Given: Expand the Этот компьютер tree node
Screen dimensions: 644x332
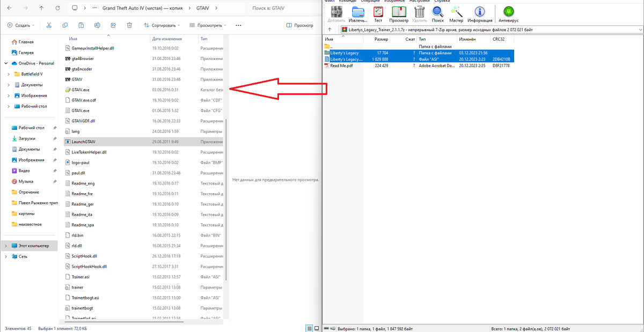Looking at the screenshot, I should point(6,246).
